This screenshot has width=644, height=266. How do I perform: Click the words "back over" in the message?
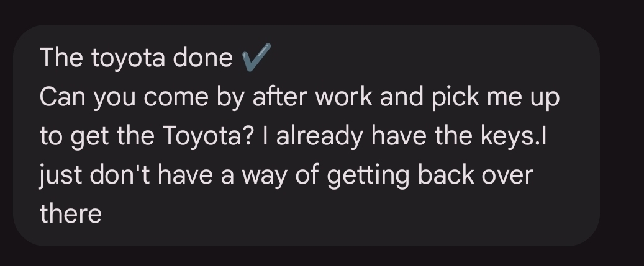(x=475, y=175)
